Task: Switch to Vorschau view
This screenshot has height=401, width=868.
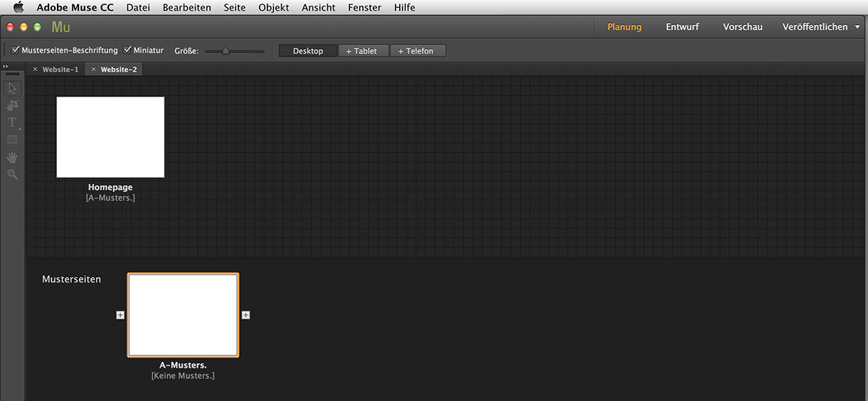Action: [743, 27]
